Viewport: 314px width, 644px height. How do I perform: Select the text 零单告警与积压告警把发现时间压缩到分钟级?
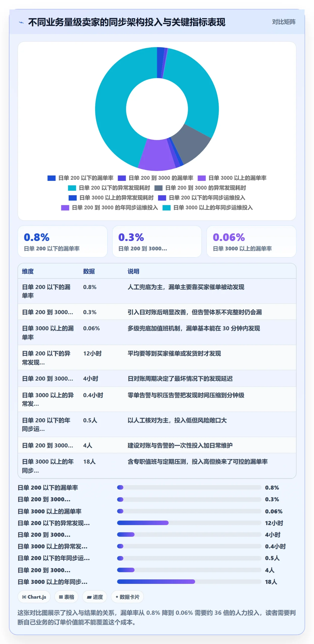[186, 395]
